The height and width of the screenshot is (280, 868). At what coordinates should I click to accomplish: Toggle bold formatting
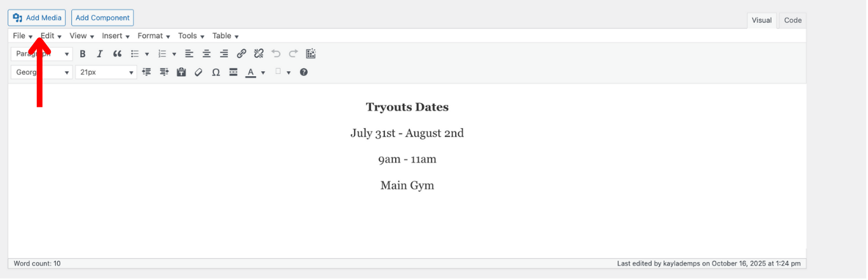83,54
